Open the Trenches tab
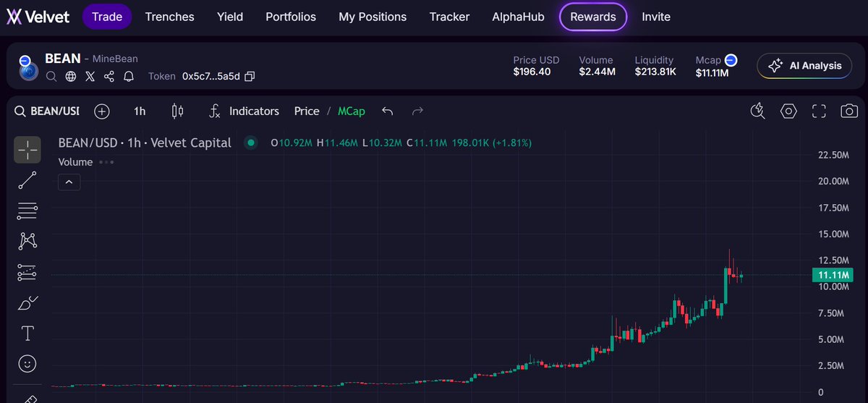 pyautogui.click(x=170, y=17)
